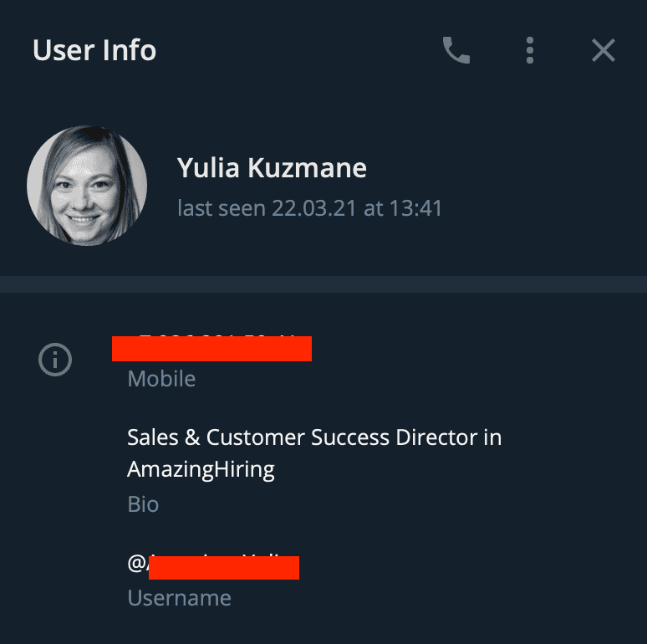Click the Bio field label

pos(143,504)
